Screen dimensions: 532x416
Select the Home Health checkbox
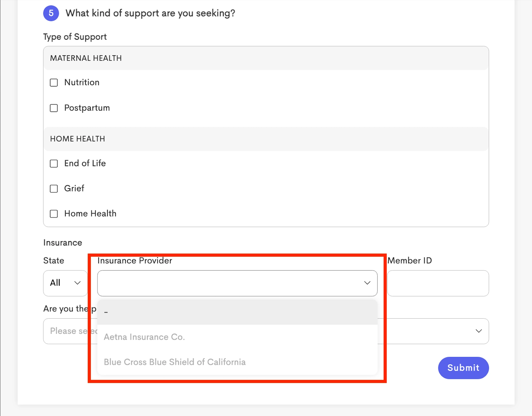[54, 214]
